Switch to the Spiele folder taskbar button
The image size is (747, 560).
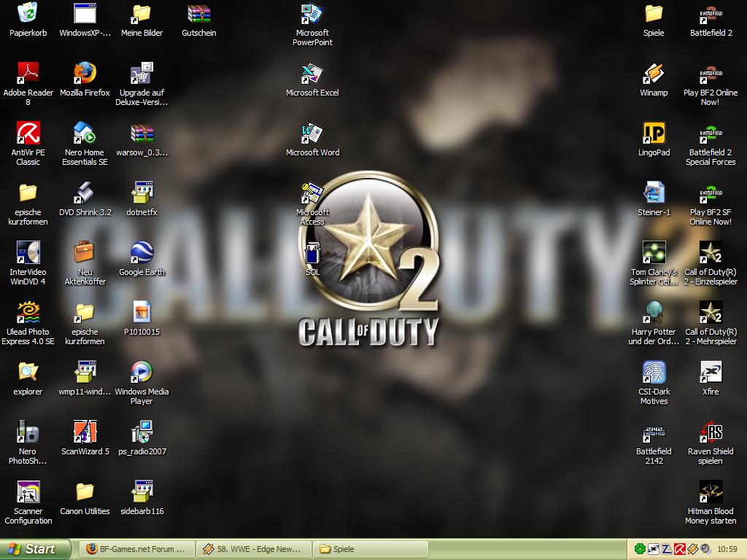click(x=370, y=549)
